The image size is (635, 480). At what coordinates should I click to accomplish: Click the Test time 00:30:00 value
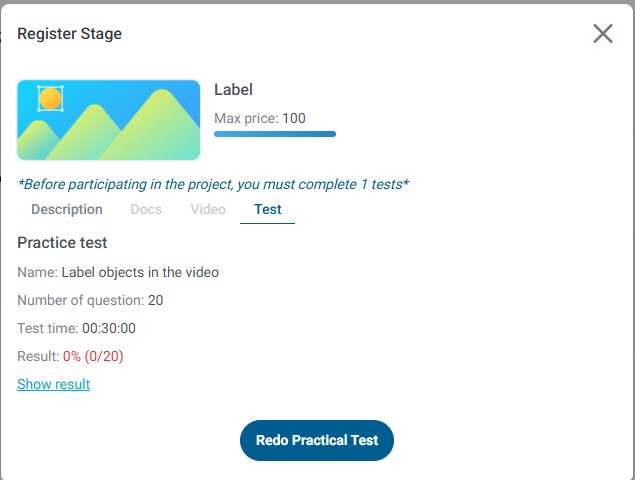[109, 328]
